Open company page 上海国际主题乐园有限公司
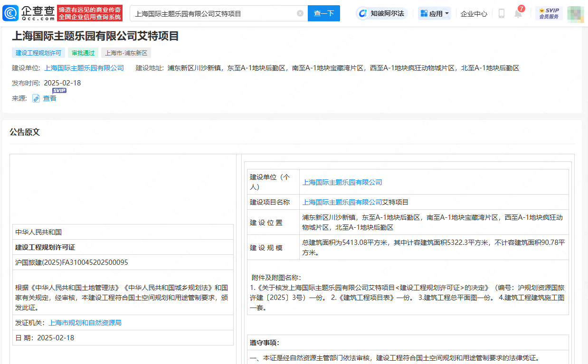 [x=84, y=68]
